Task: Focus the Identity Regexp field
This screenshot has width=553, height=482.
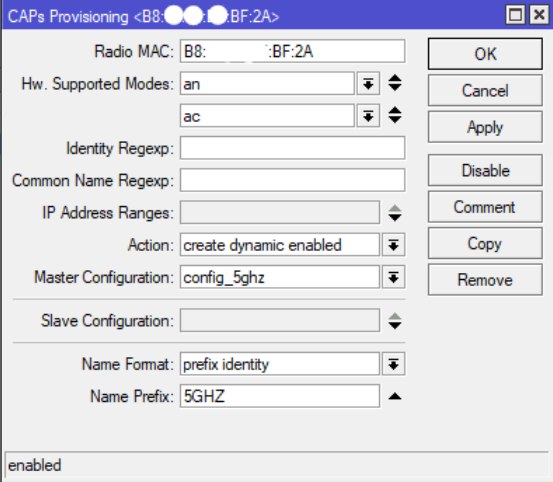Action: (x=292, y=148)
